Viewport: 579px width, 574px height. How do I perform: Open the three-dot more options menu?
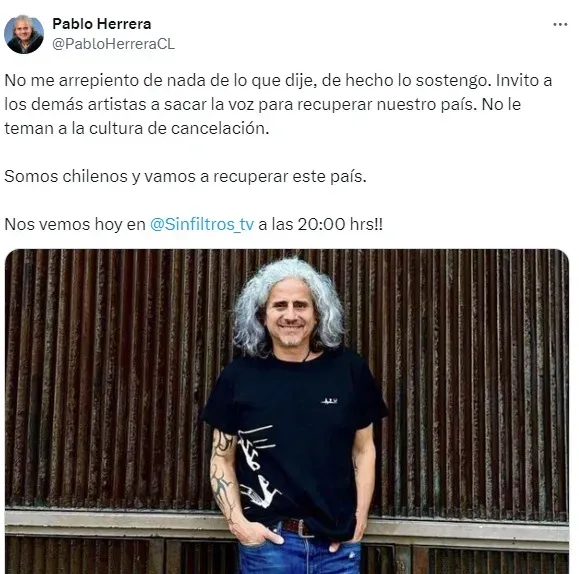[560, 25]
